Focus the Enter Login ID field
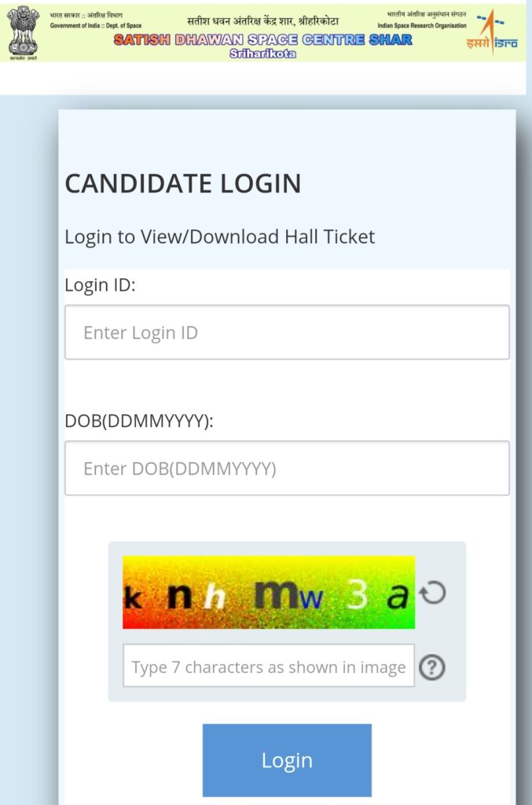Image resolution: width=532 pixels, height=805 pixels. 287,333
